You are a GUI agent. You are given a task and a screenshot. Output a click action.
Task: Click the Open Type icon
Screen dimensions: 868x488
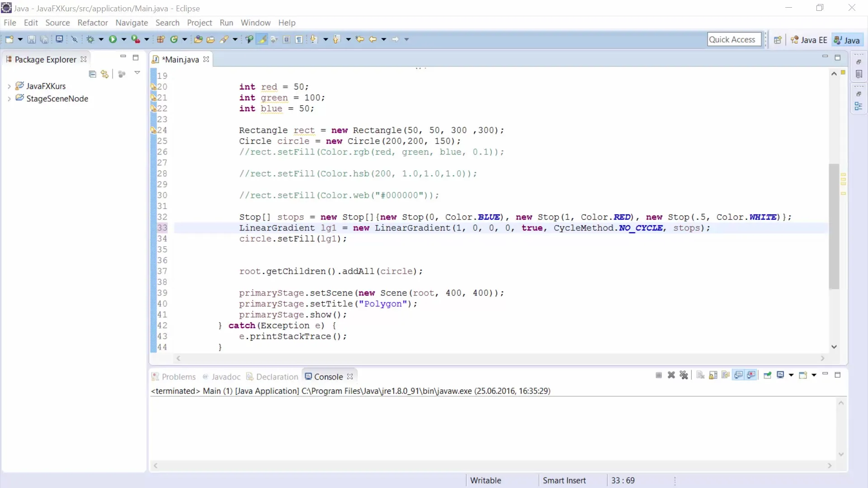coord(198,40)
